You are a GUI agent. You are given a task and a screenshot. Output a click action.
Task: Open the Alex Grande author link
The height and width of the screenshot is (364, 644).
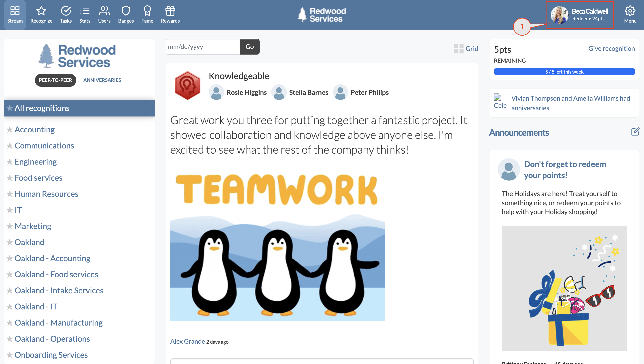tap(188, 341)
